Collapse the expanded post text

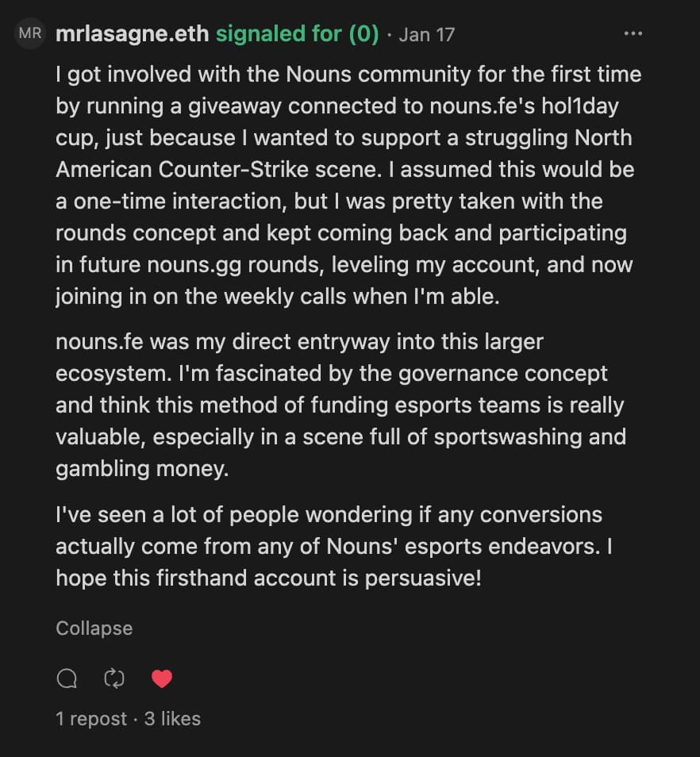coord(94,628)
